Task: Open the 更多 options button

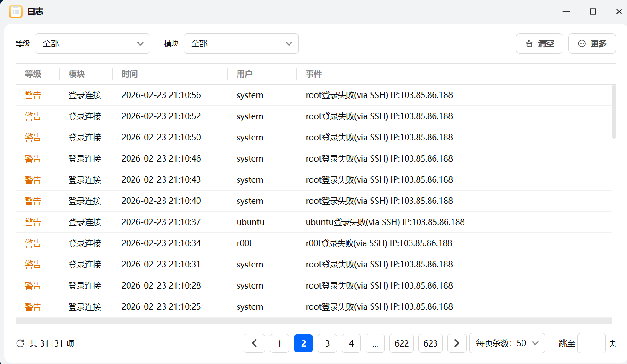Action: click(592, 43)
